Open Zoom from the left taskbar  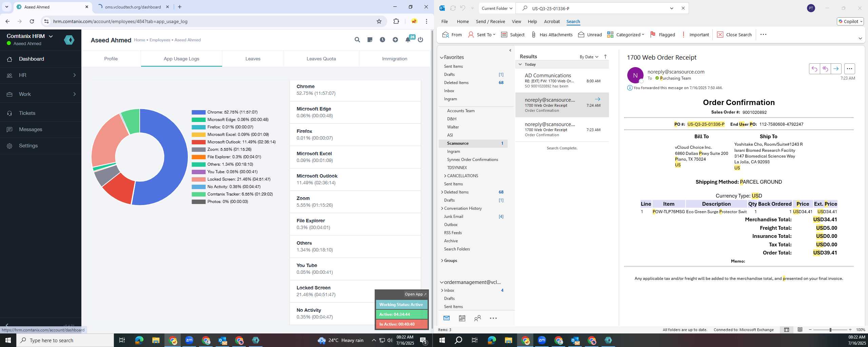(189, 340)
